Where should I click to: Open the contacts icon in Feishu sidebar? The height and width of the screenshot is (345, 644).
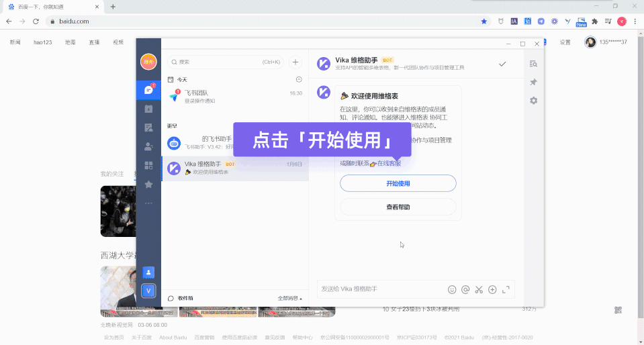coord(148,146)
